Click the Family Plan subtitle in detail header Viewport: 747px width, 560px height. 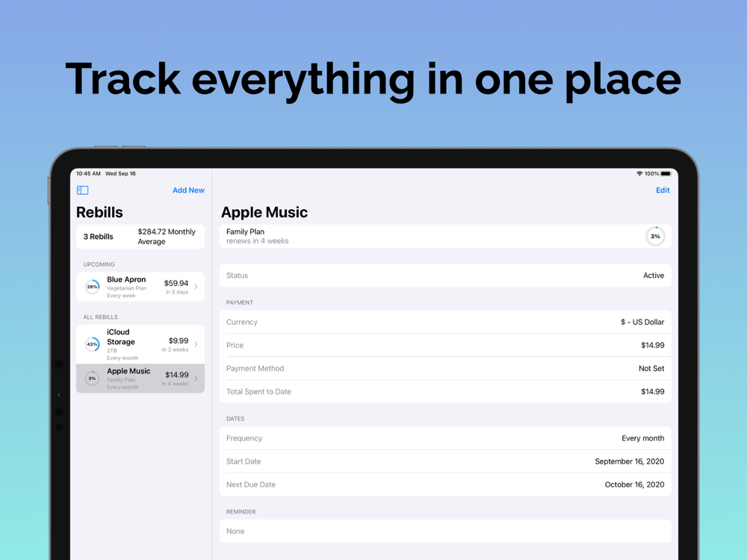pyautogui.click(x=245, y=232)
